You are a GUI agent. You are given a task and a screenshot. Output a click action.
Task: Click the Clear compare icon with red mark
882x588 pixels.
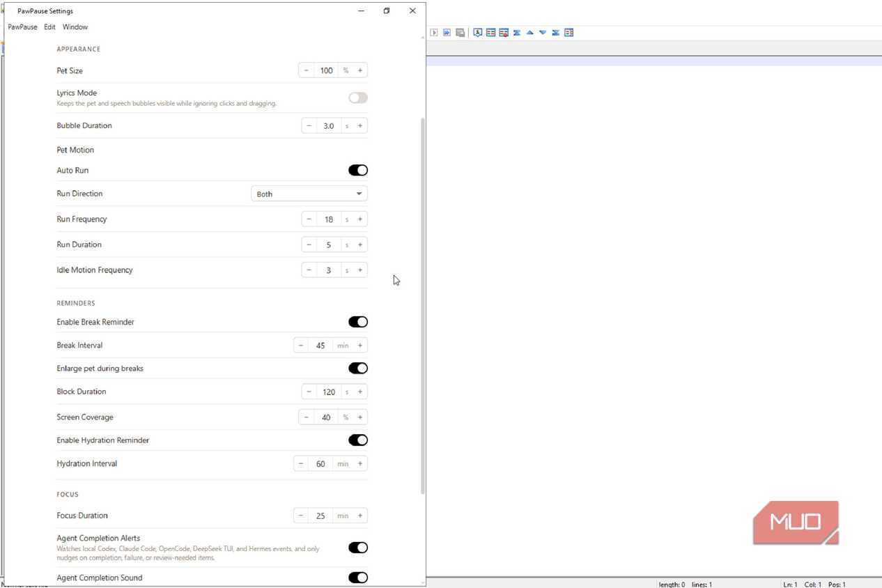tap(504, 33)
